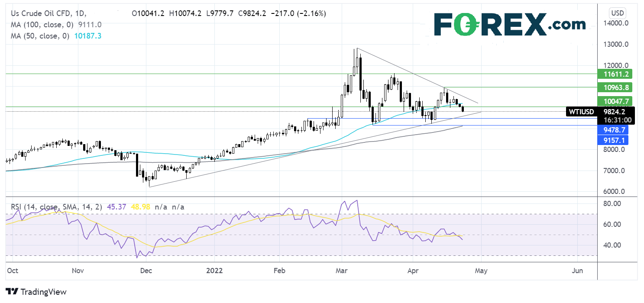Click the Dec date axis label
Screen dimensions: 644x303
146,271
